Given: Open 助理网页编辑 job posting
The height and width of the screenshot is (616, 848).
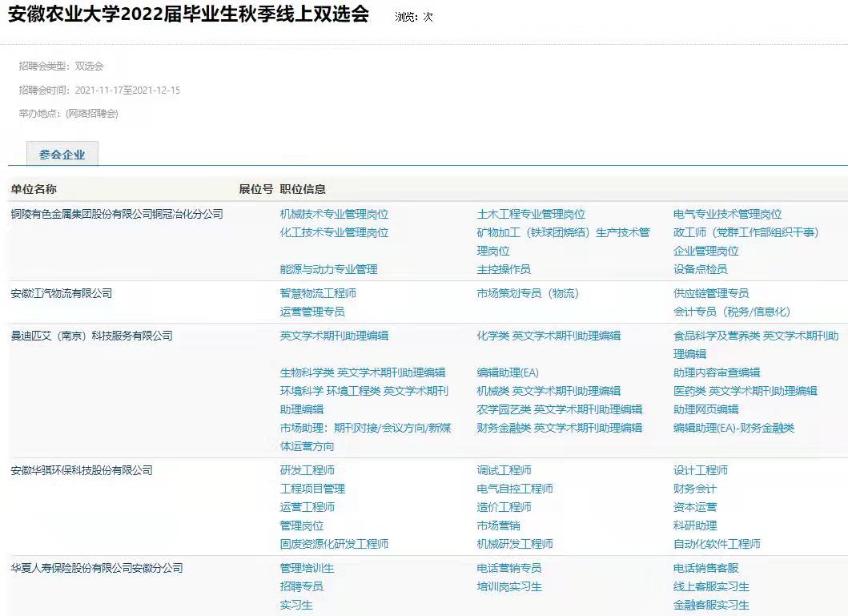Looking at the screenshot, I should pyautogui.click(x=705, y=409).
